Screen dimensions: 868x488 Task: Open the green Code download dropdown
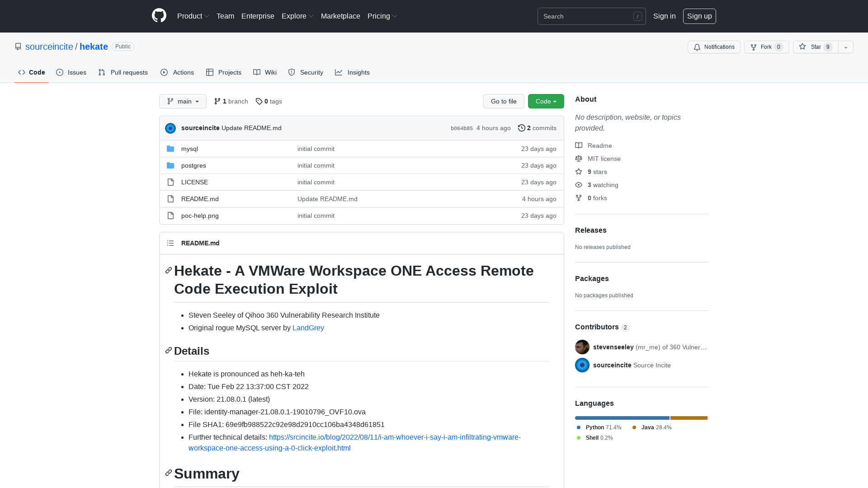pyautogui.click(x=546, y=101)
